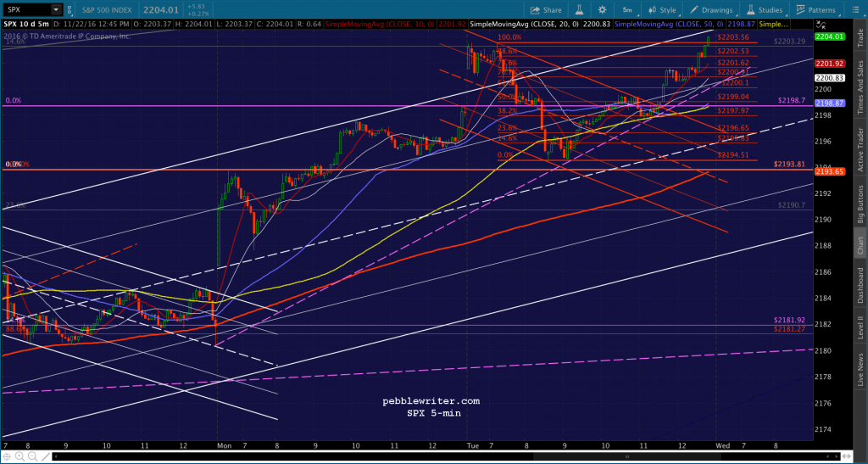Screen dimensions: 868x464
Task: Click the SPX symbol input field
Action: tap(26, 9)
